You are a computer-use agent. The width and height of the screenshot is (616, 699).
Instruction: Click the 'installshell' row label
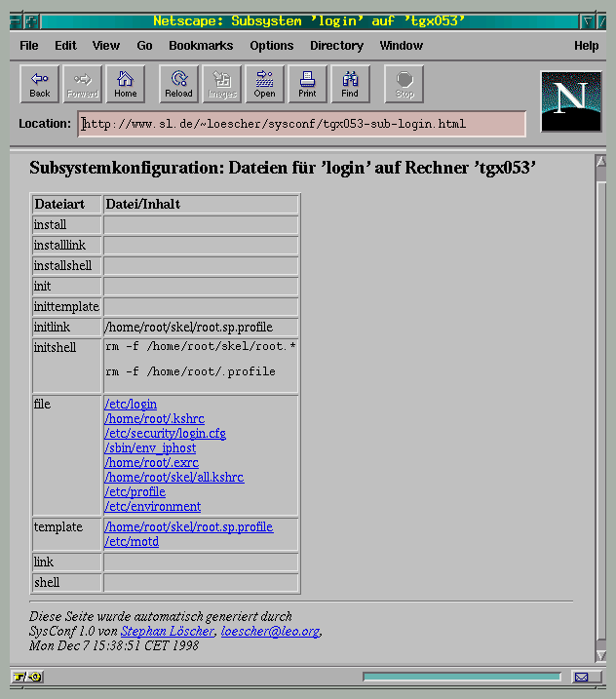tap(62, 266)
